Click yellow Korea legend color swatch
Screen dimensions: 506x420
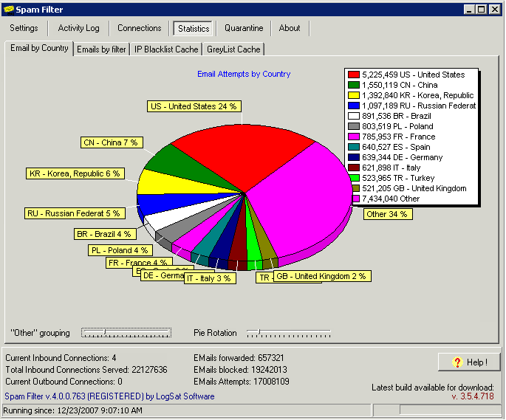pos(354,95)
